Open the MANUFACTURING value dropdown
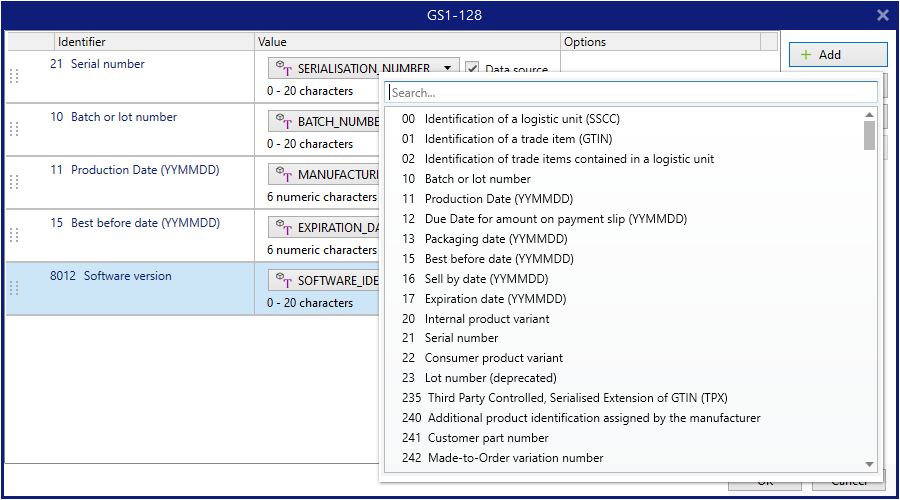The height and width of the screenshot is (500, 900). tap(324, 174)
